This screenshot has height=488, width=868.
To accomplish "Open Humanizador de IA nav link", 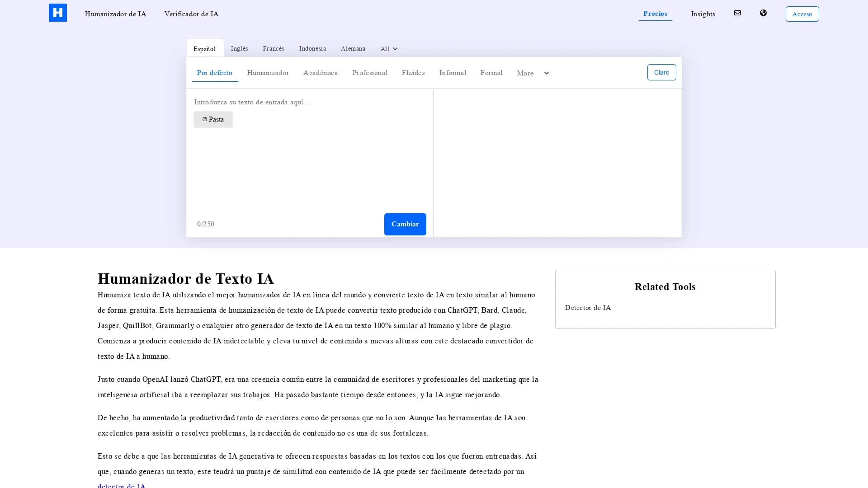I will point(115,14).
